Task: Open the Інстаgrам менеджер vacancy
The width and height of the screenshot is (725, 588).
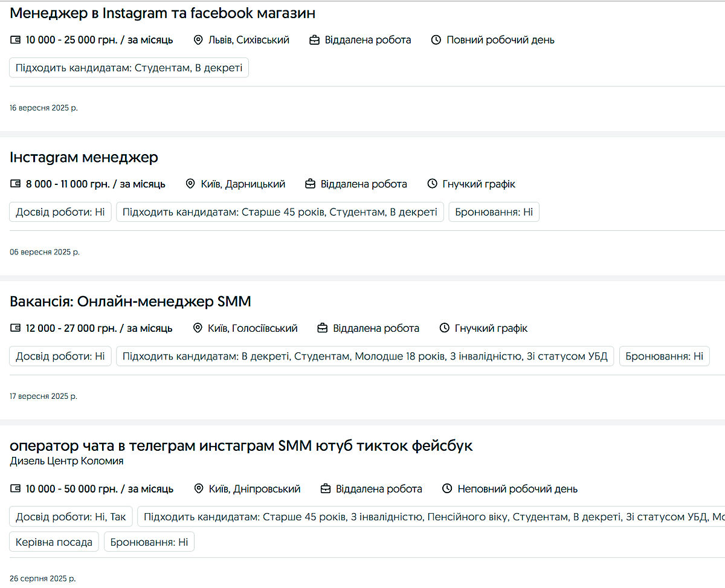Action: (84, 157)
